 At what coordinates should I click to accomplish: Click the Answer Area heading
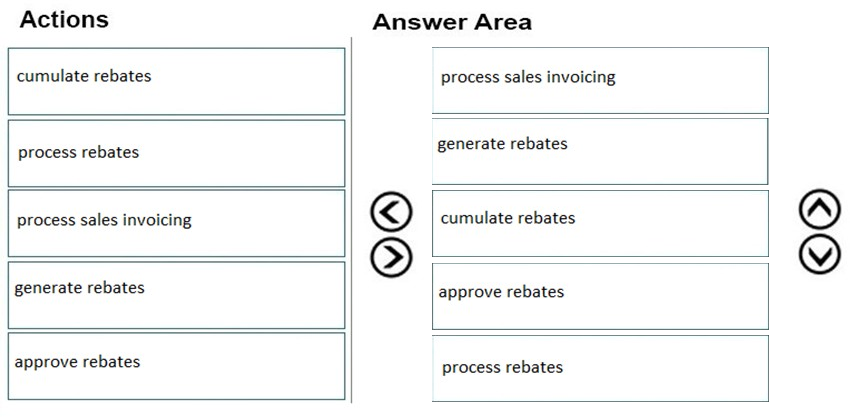(x=452, y=22)
